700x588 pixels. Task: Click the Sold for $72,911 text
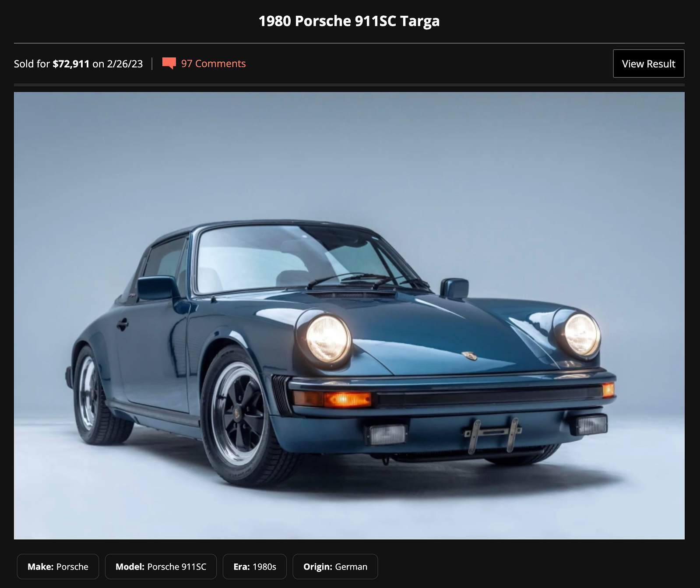pyautogui.click(x=52, y=64)
